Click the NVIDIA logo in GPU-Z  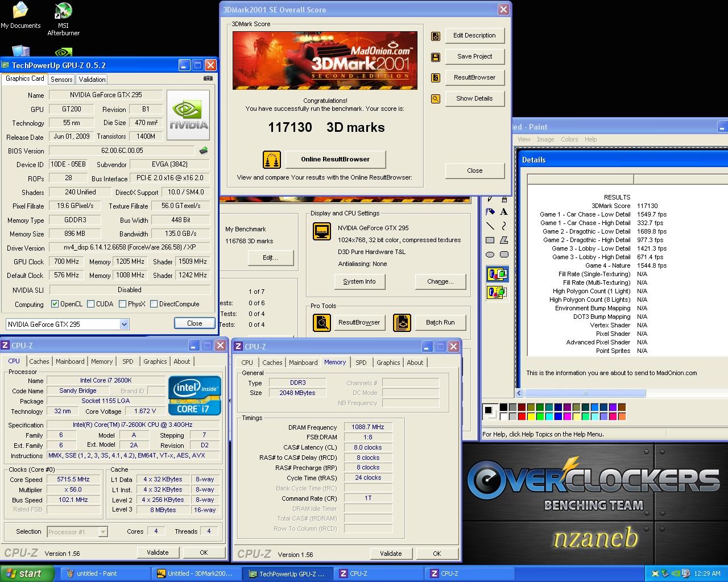(x=188, y=114)
